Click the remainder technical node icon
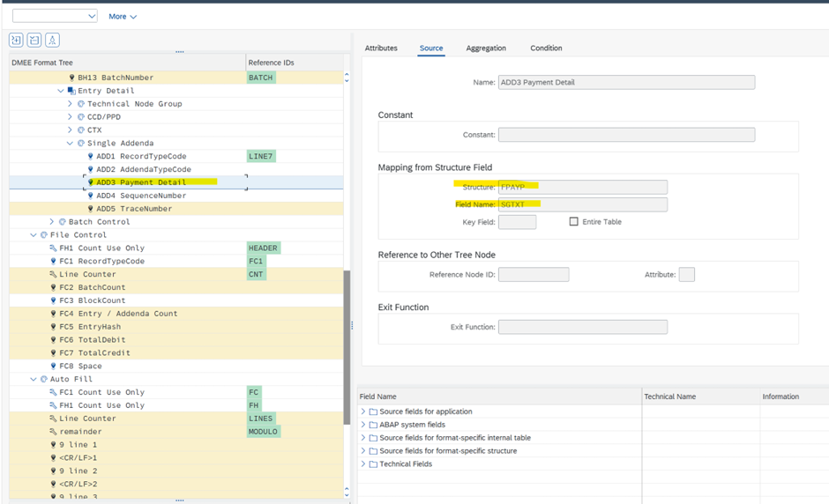Screen dimensions: 829x504 pyautogui.click(x=53, y=432)
